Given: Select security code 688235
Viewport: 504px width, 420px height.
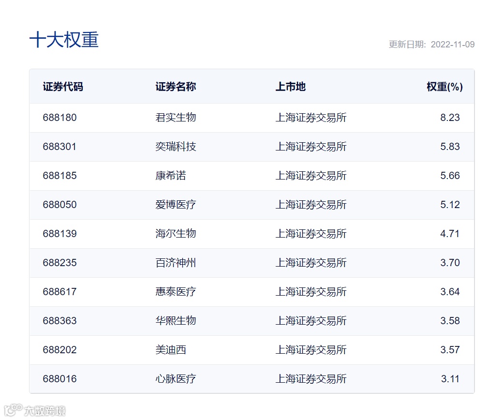Looking at the screenshot, I should coord(60,263).
